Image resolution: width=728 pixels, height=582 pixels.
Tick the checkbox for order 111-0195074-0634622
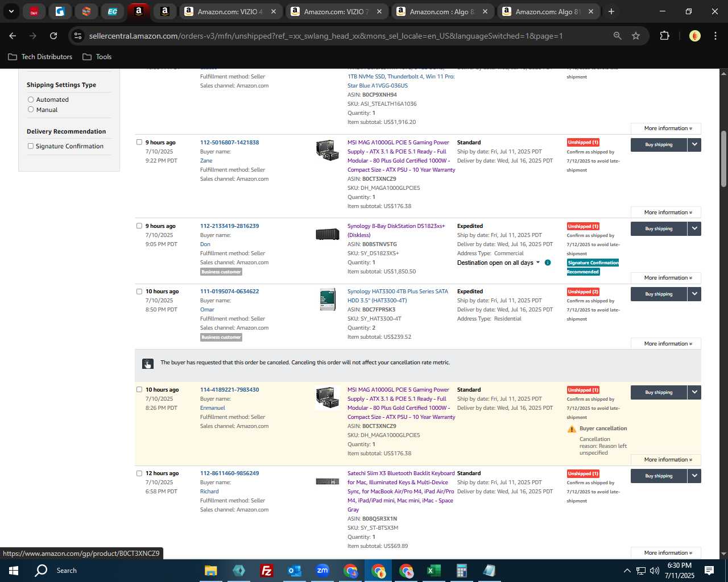click(x=139, y=291)
